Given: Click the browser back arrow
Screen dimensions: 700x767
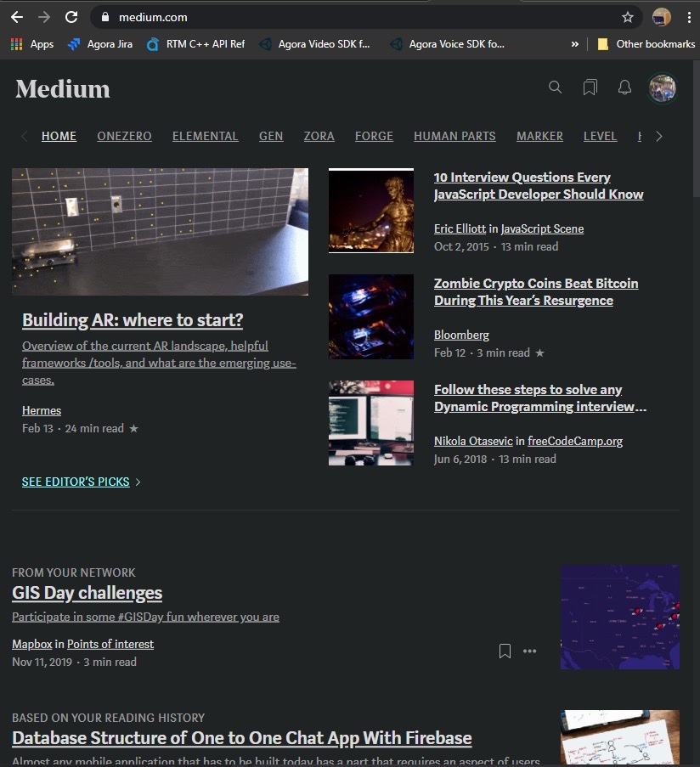Looking at the screenshot, I should point(17,17).
